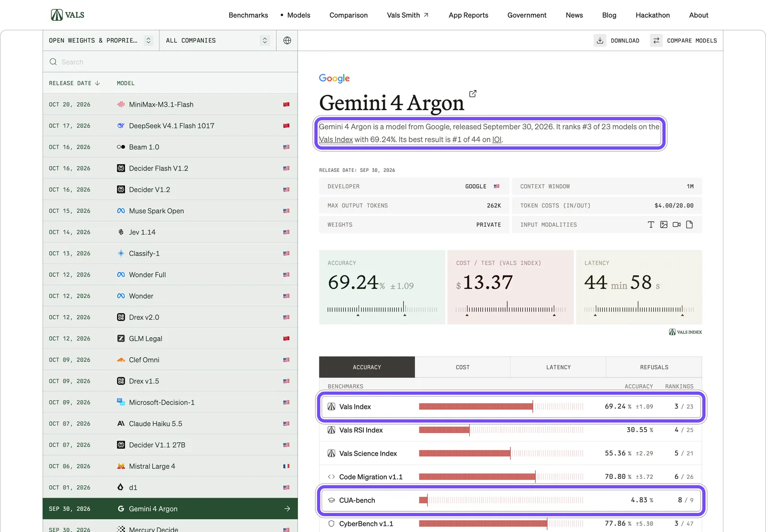Click the video modality icon
Viewport: 766px width, 532px height.
click(x=676, y=225)
